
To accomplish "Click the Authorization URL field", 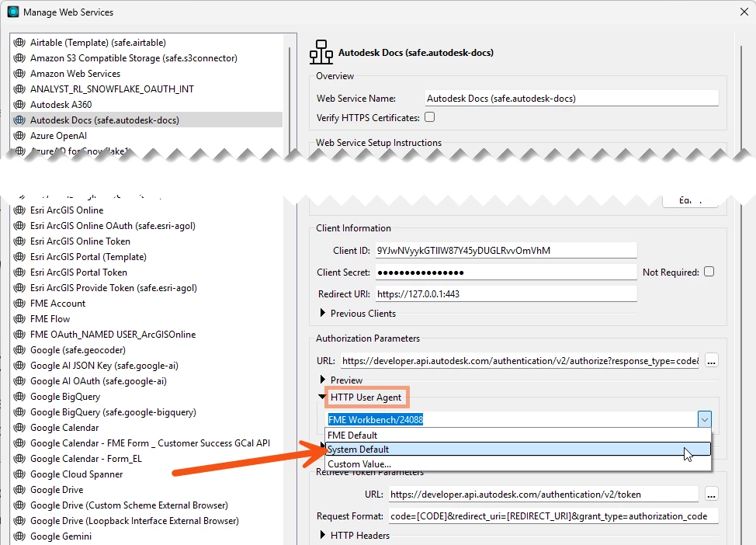I will [520, 361].
